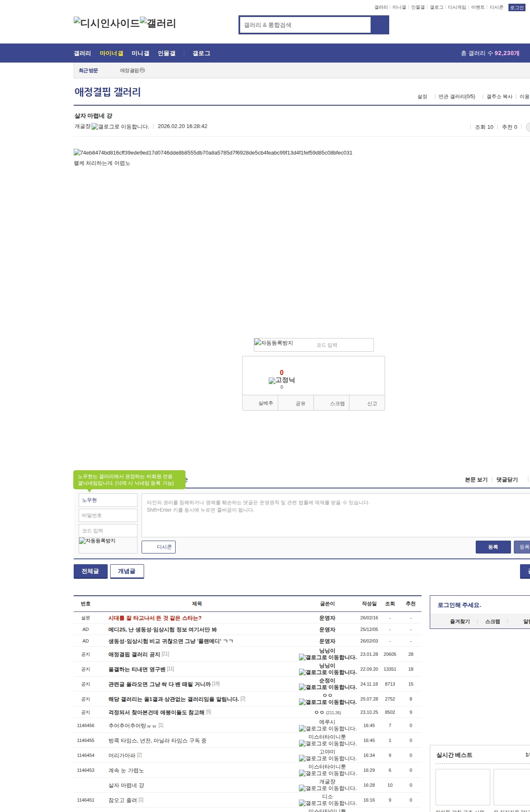Click the 고정닉 recommend icon
This screenshot has width=530, height=812.
coord(282,380)
